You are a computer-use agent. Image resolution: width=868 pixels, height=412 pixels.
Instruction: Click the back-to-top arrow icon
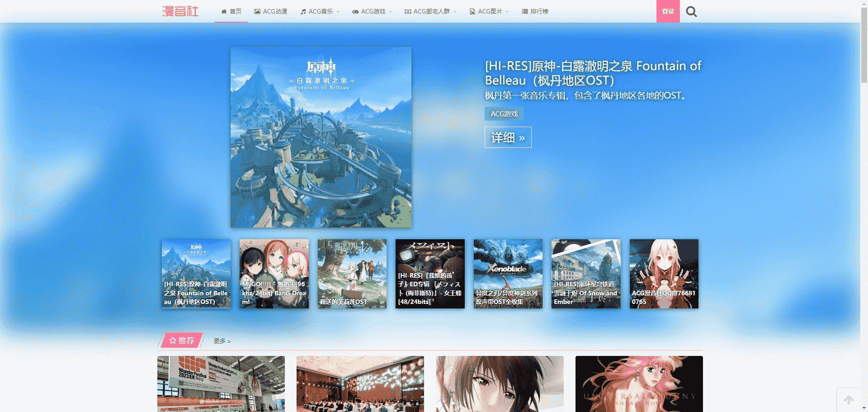(849, 400)
